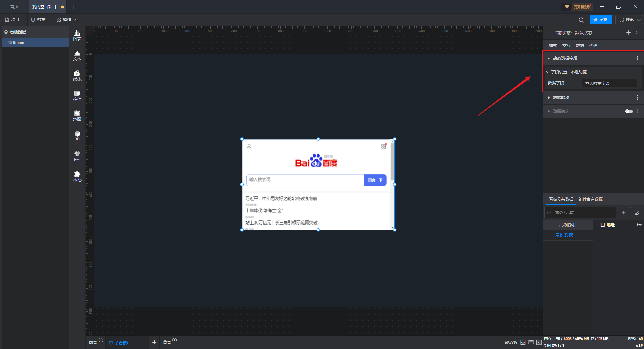The width and height of the screenshot is (644, 349).
Task: Open the 文本 (text) component library
Action: pyautogui.click(x=77, y=56)
